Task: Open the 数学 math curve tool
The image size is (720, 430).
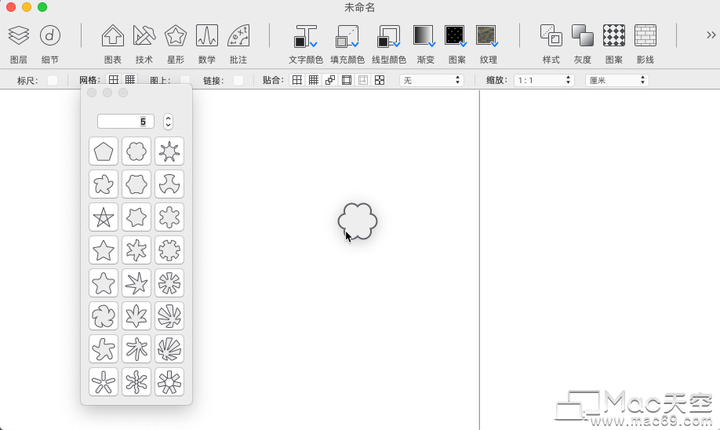Action: tap(207, 35)
